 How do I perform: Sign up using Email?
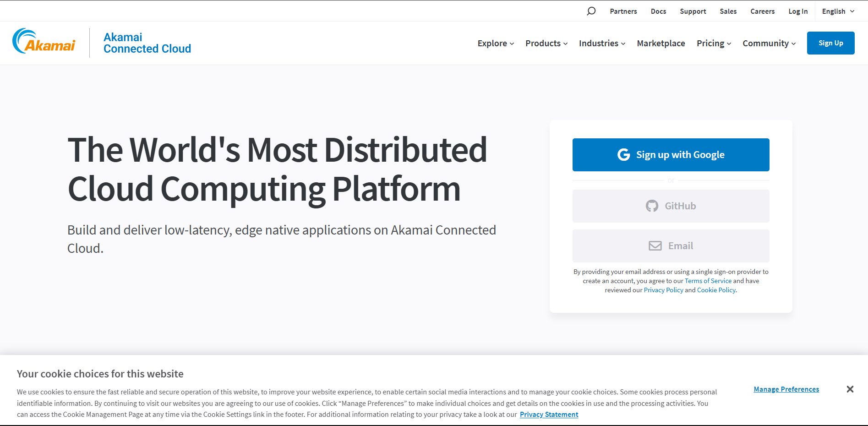pyautogui.click(x=670, y=246)
